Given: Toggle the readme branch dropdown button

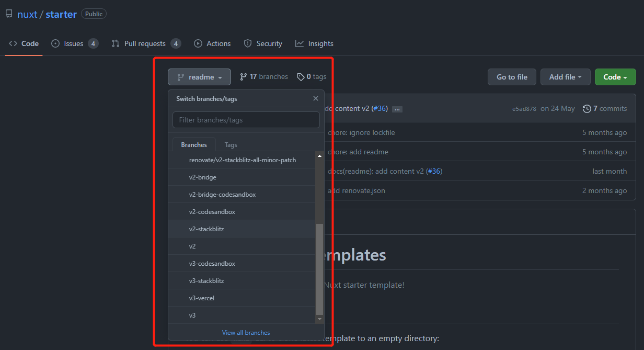Looking at the screenshot, I should click(x=199, y=77).
